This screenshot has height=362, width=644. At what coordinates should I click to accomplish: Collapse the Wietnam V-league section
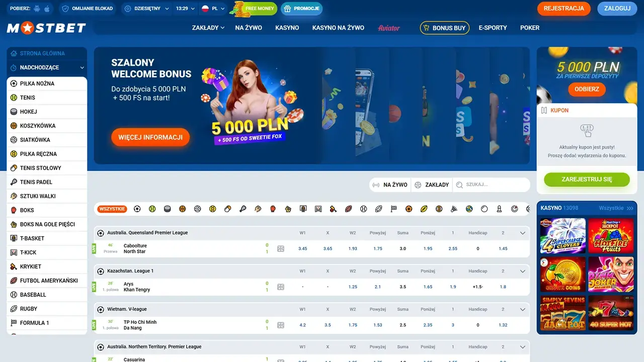(x=522, y=309)
